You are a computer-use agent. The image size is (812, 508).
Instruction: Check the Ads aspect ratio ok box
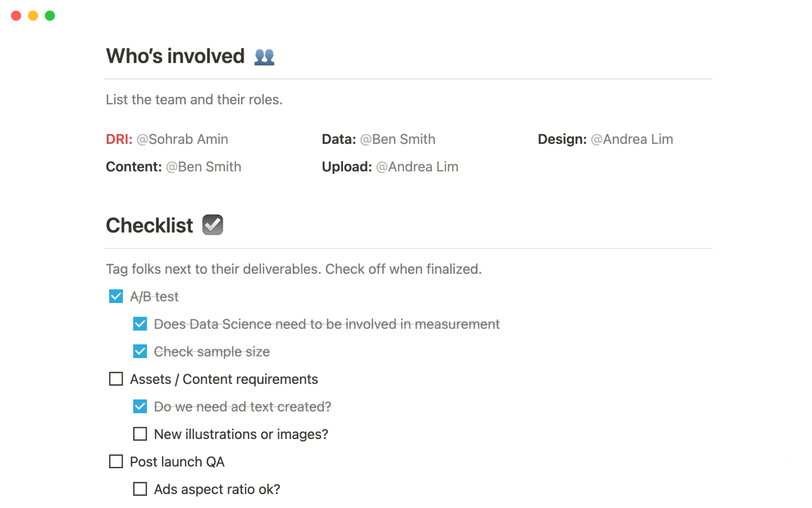click(140, 489)
